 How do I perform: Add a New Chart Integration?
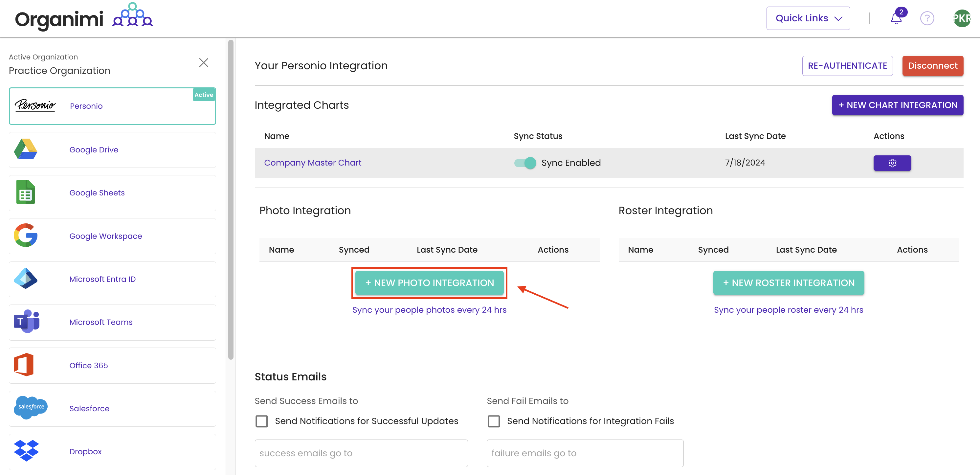898,105
